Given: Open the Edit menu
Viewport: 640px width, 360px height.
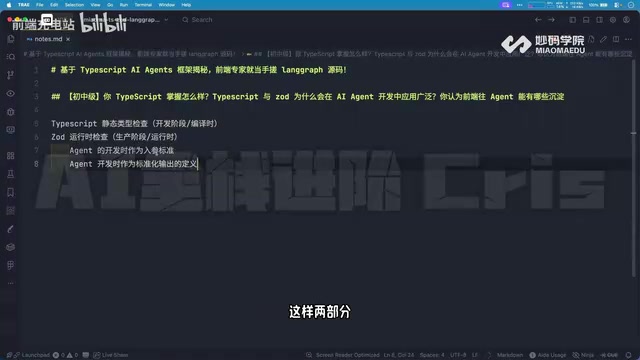Looking at the screenshot, I should pos(54,5).
